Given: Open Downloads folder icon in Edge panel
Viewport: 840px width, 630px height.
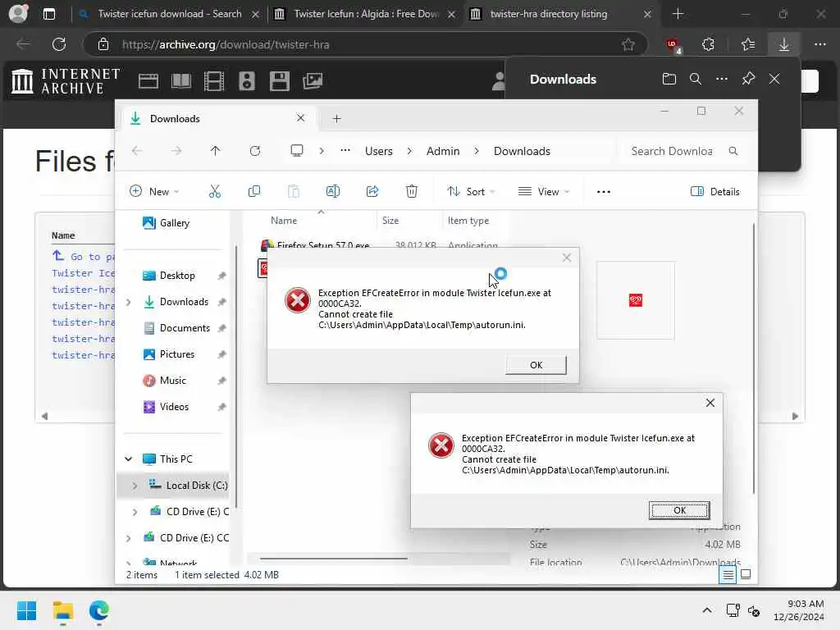Looking at the screenshot, I should pyautogui.click(x=669, y=80).
